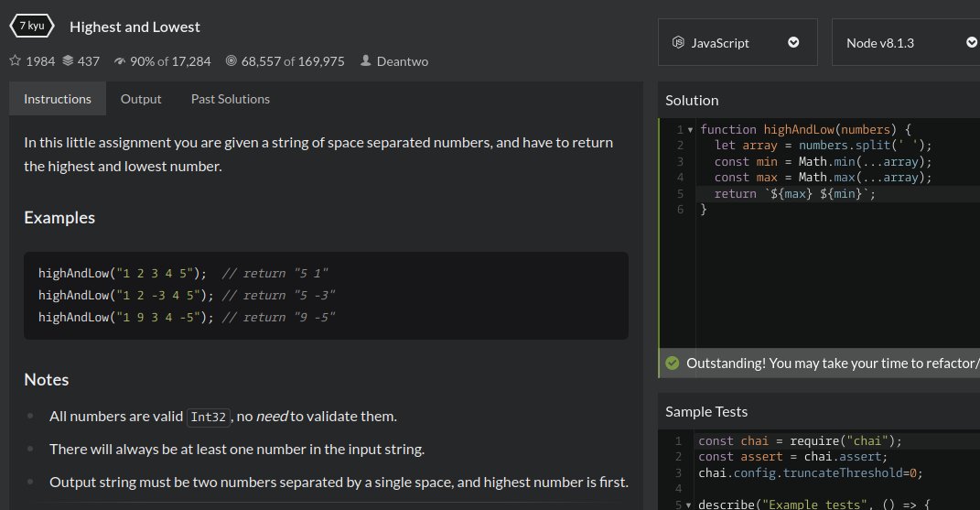980x510 pixels.
Task: Click sample test line const chai require
Action: pyautogui.click(x=800, y=441)
